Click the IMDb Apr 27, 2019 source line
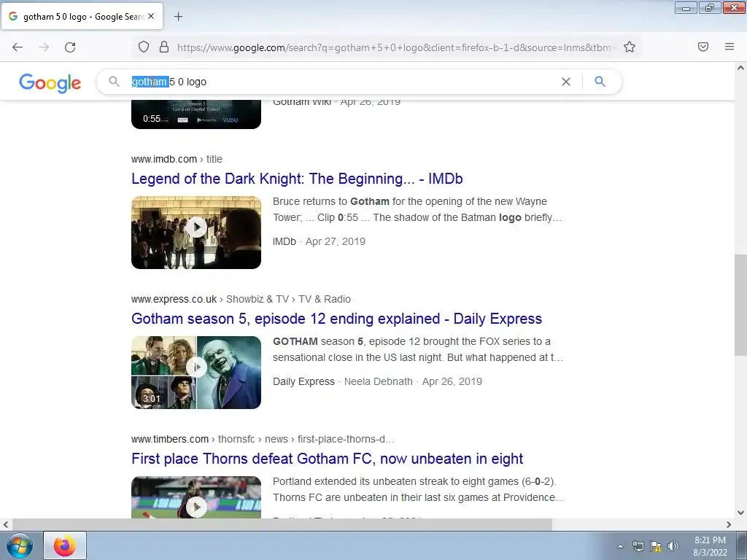 (x=319, y=241)
